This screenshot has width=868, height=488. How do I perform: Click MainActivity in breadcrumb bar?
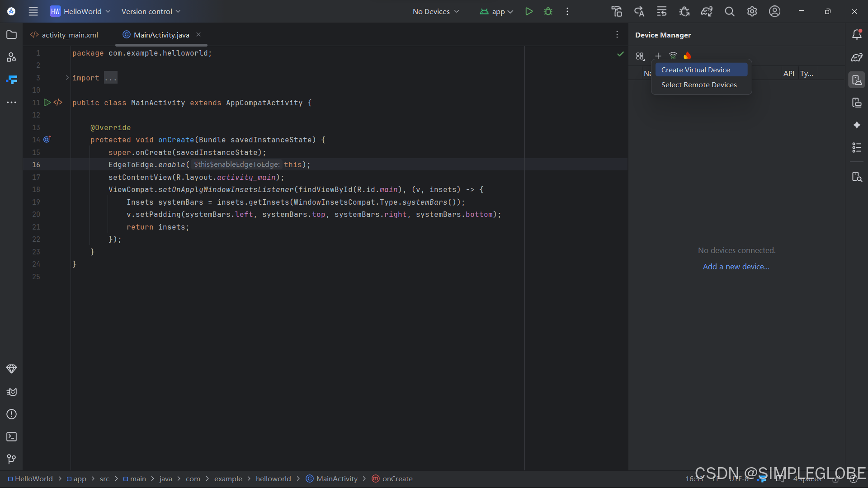point(336,479)
